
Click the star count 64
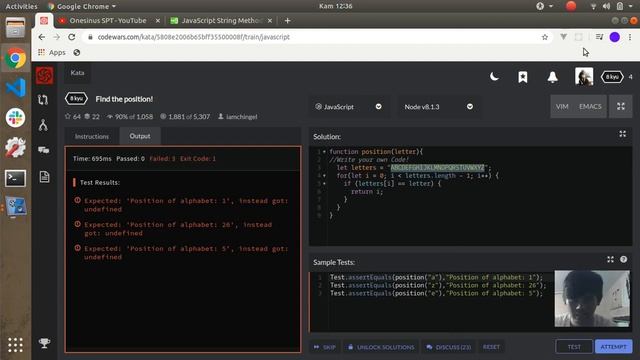click(x=73, y=117)
